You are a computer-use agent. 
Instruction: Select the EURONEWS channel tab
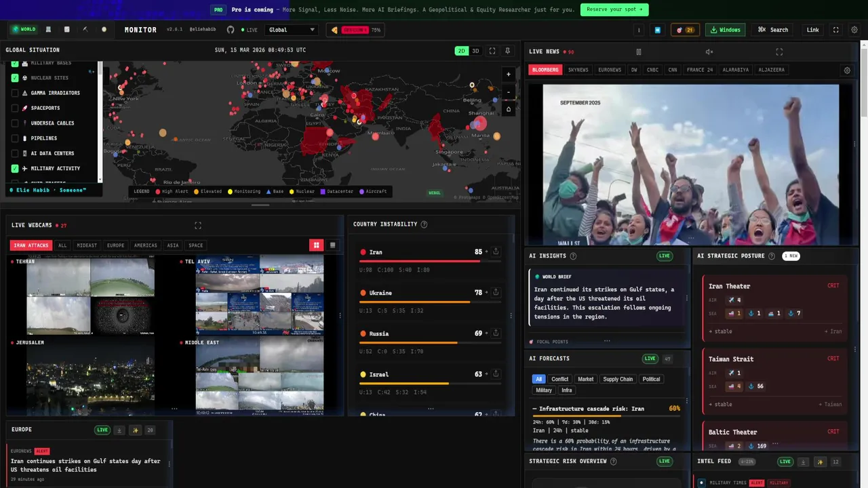[610, 70]
